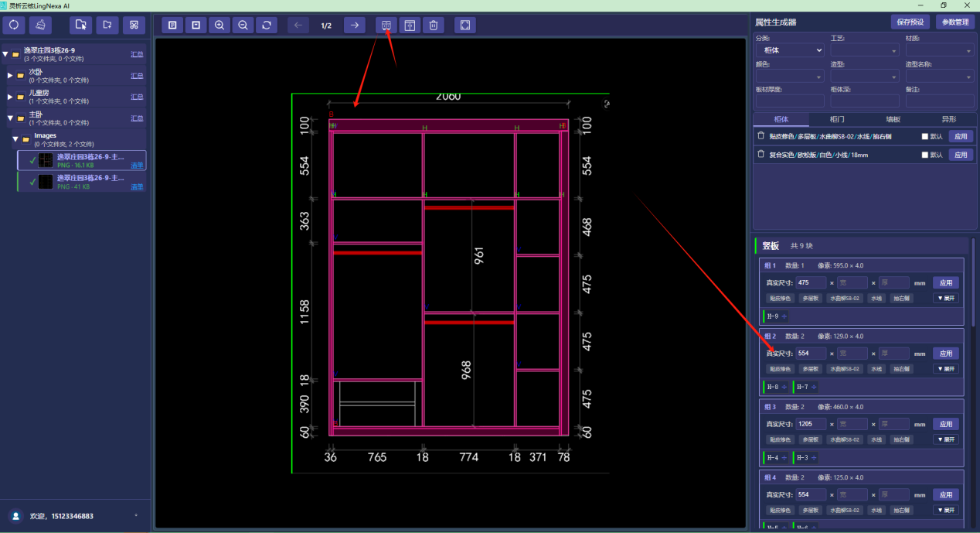Viewport: 980px width, 533px height.
Task: Click the plus icon on the H-9 tag
Action: click(x=784, y=316)
